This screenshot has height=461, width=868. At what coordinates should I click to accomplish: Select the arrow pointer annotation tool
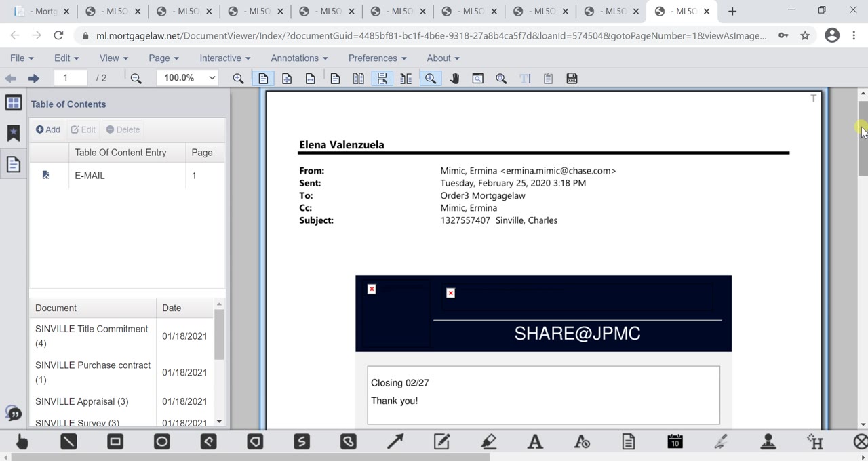point(395,442)
